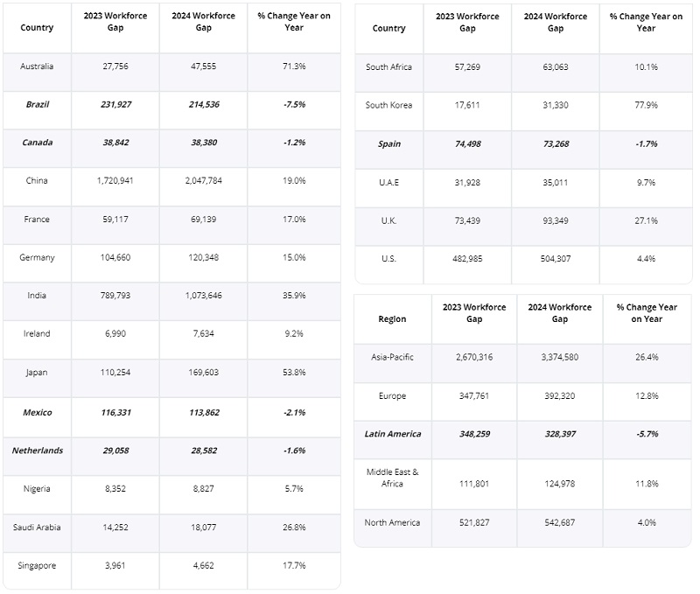Screen dimensions: 700x594
Task: Select the Canada row label
Action: (x=37, y=143)
